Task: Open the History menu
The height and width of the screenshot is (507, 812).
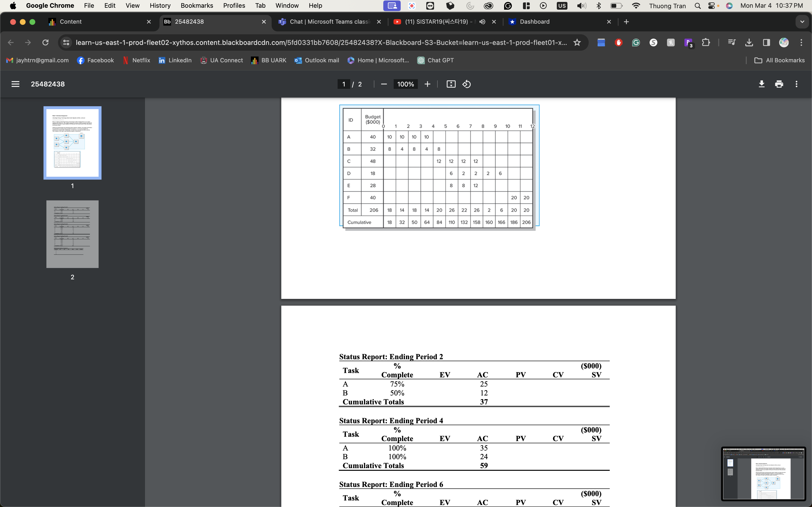Action: tap(160, 6)
